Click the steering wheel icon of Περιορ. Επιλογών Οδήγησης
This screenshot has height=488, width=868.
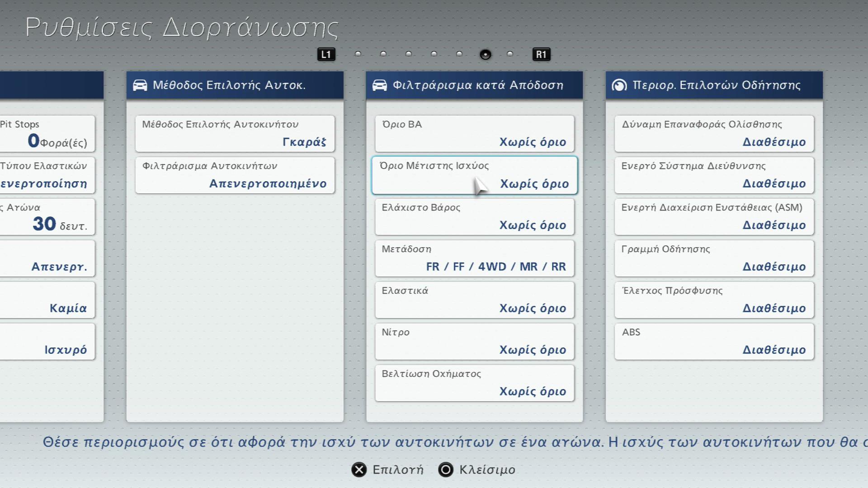point(619,85)
